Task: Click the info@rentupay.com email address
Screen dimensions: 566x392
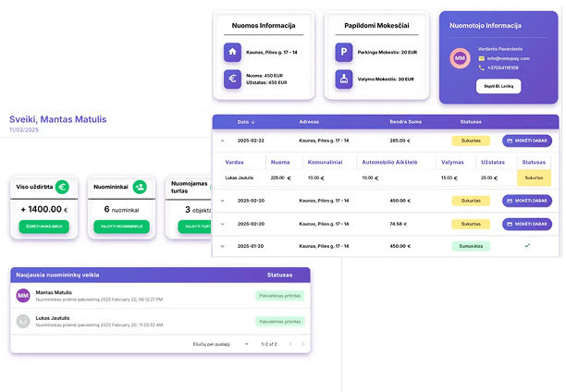Action: [509, 58]
